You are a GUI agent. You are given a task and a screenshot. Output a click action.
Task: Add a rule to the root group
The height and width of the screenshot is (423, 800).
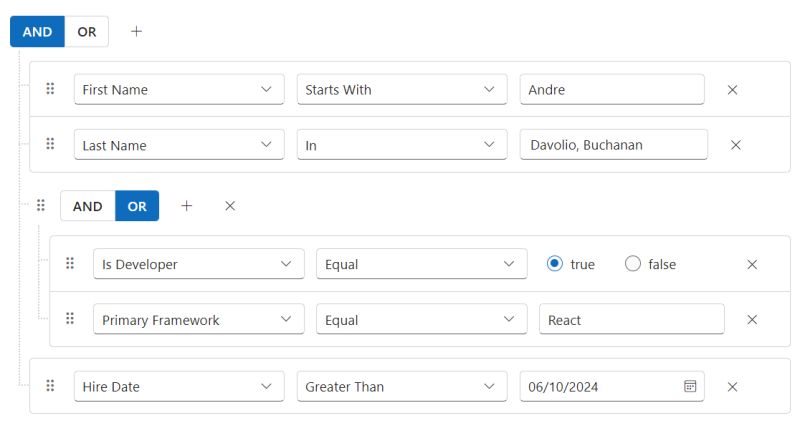tap(136, 32)
